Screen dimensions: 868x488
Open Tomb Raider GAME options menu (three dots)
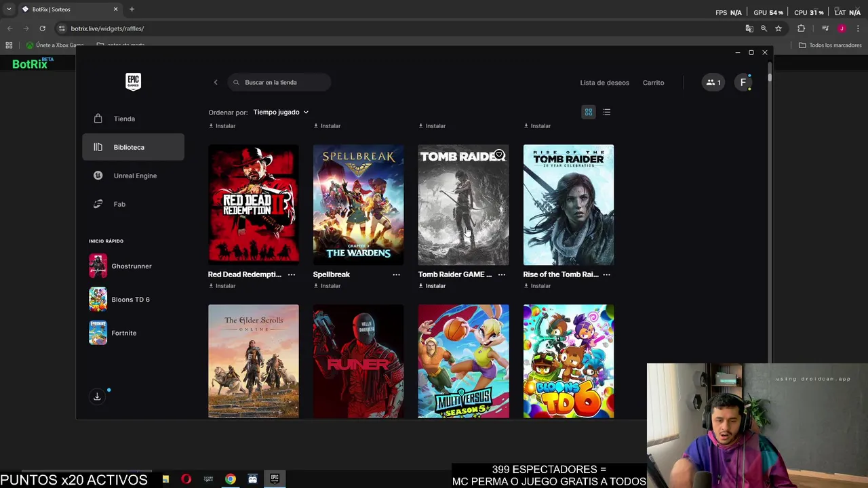(x=502, y=274)
